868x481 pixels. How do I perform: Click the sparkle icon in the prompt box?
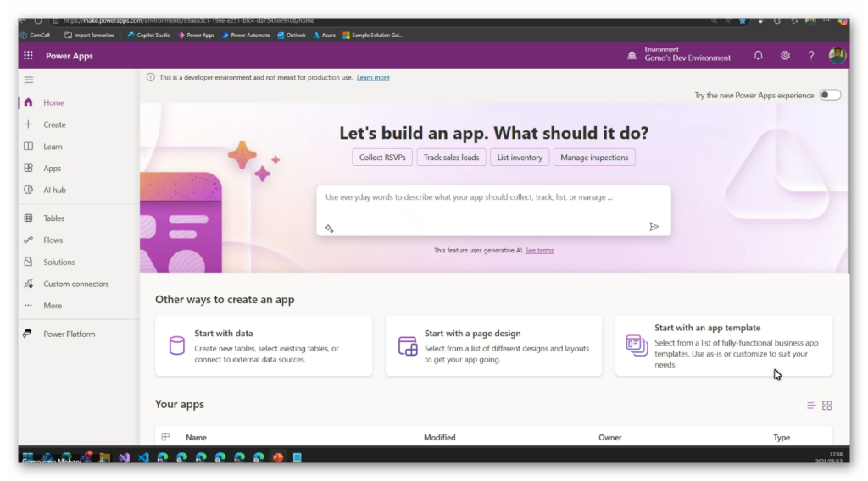pos(330,229)
